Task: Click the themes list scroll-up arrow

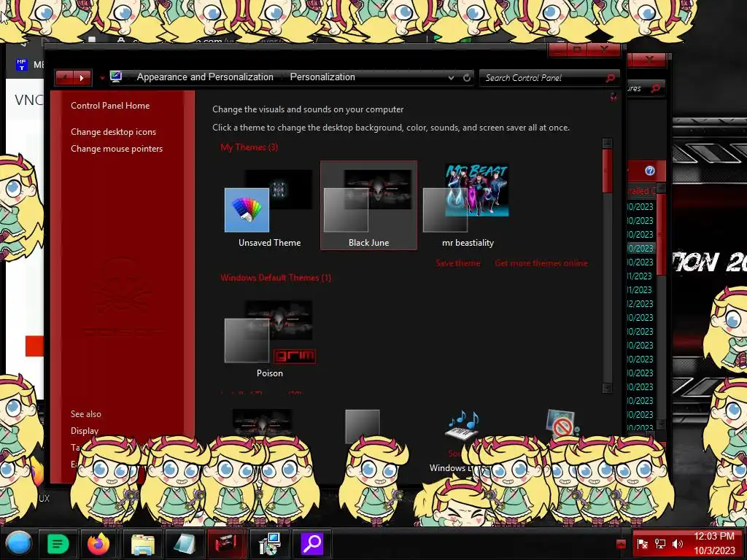Action: point(607,144)
